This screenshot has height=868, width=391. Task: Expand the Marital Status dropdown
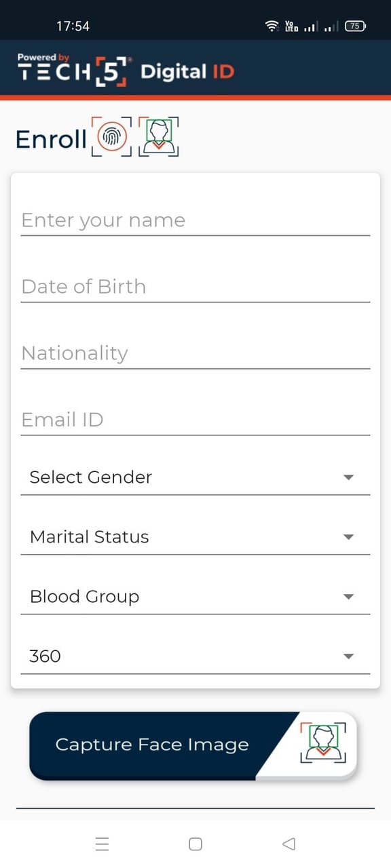(195, 536)
